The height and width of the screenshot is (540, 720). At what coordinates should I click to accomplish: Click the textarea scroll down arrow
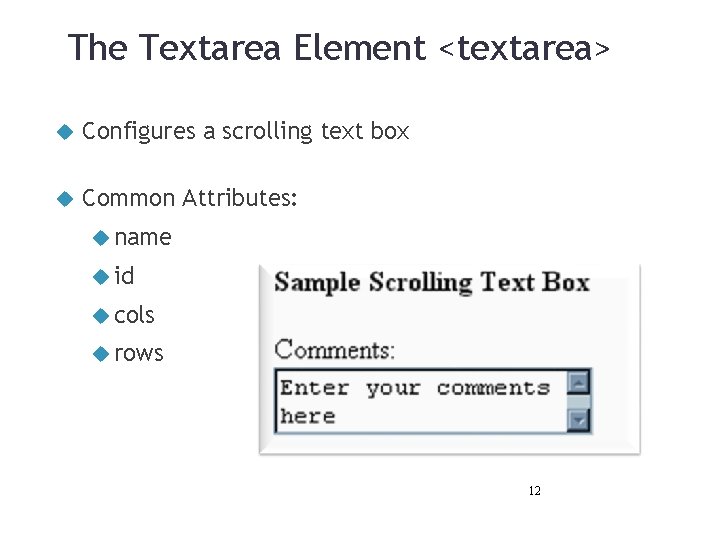pyautogui.click(x=578, y=421)
